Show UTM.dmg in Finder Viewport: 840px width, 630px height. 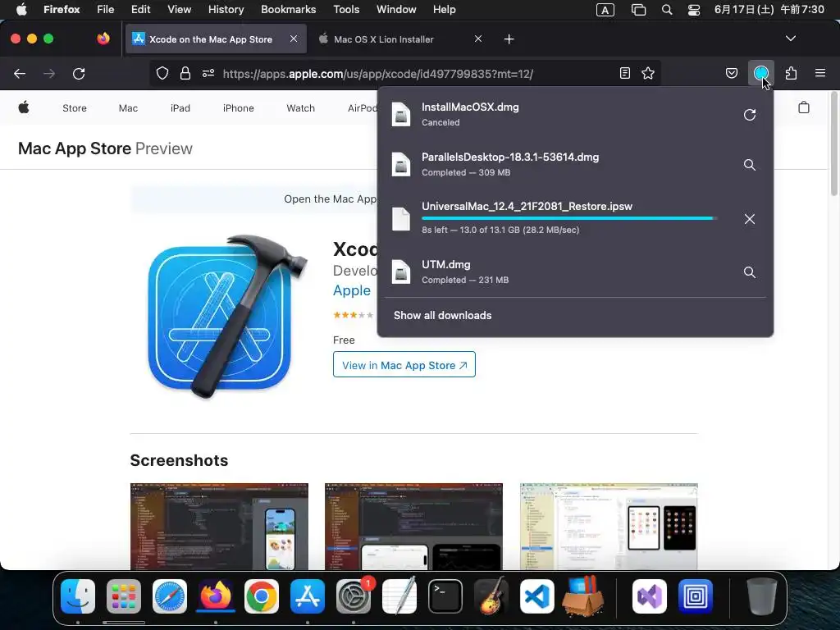(x=750, y=272)
